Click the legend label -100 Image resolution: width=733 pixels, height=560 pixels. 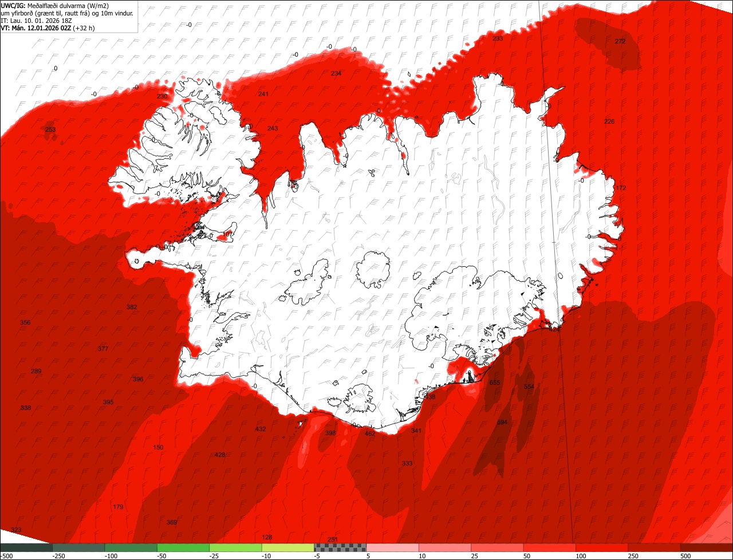111,556
